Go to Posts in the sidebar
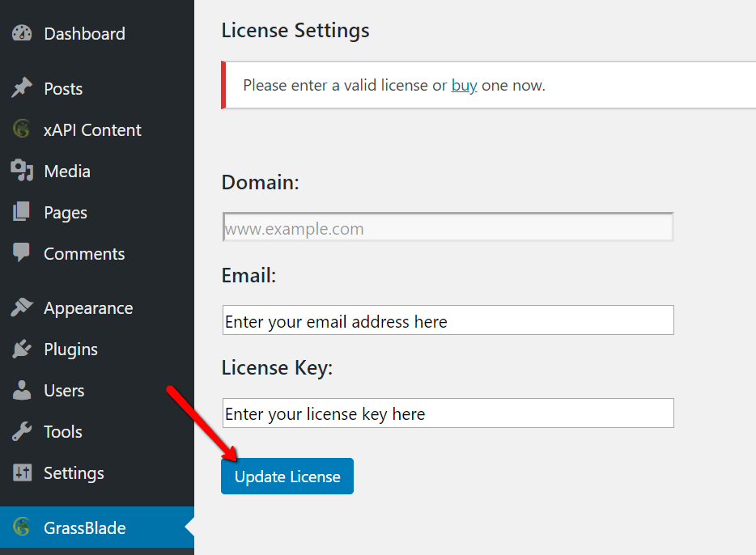 click(97, 89)
